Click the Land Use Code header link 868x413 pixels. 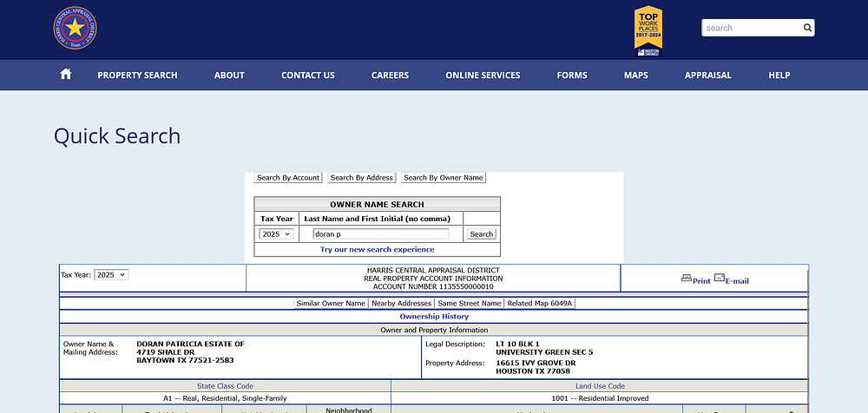click(600, 386)
